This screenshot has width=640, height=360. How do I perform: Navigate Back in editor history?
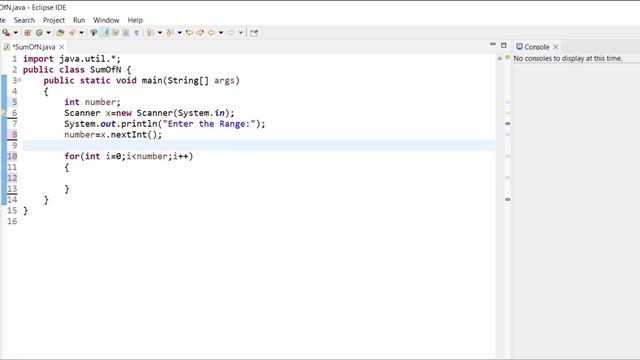point(211,33)
